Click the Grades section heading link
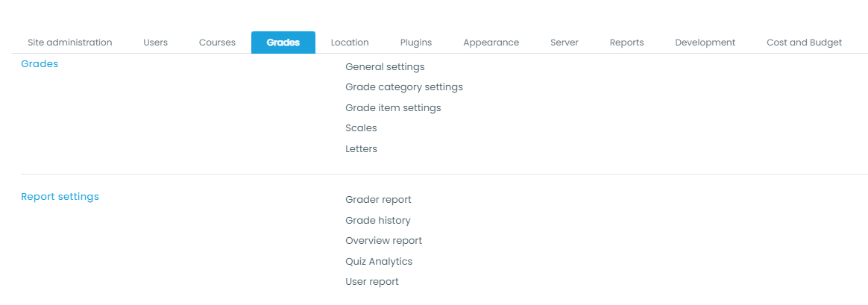Image resolution: width=868 pixels, height=305 pixels. (40, 64)
